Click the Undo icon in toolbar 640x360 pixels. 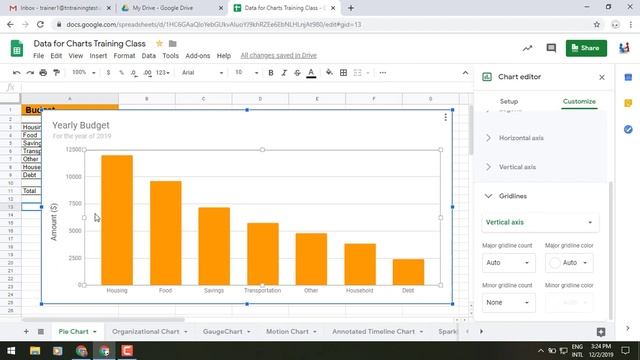(16, 73)
